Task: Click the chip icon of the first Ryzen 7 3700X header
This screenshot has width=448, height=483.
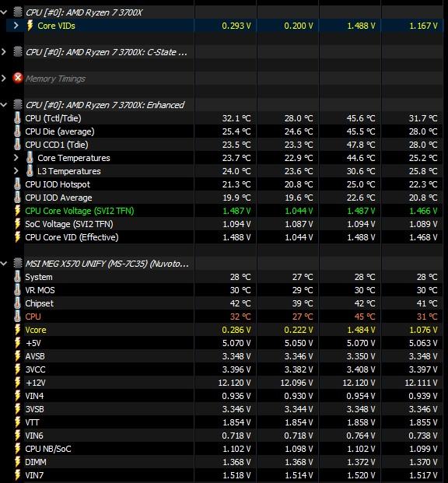Action: [18, 12]
